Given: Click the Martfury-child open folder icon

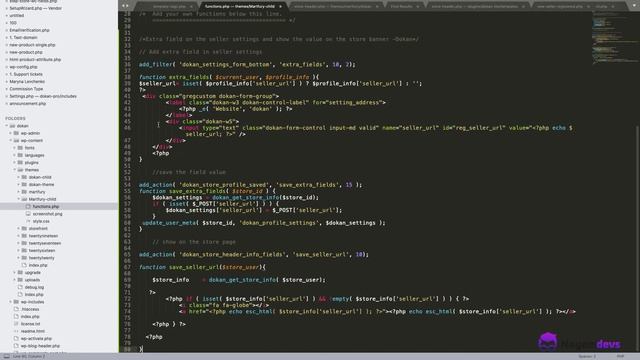Looking at the screenshot, I should (24, 199).
